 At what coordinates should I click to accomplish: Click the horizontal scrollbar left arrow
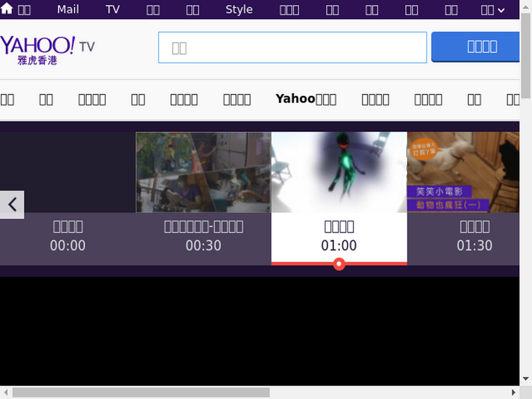tap(6, 393)
